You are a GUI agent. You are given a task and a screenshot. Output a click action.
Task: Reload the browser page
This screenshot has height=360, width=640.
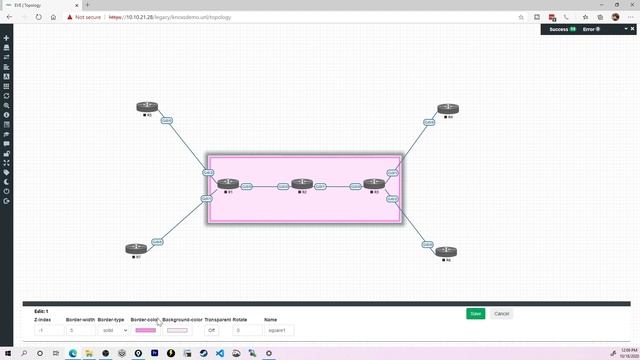pyautogui.click(x=38, y=17)
